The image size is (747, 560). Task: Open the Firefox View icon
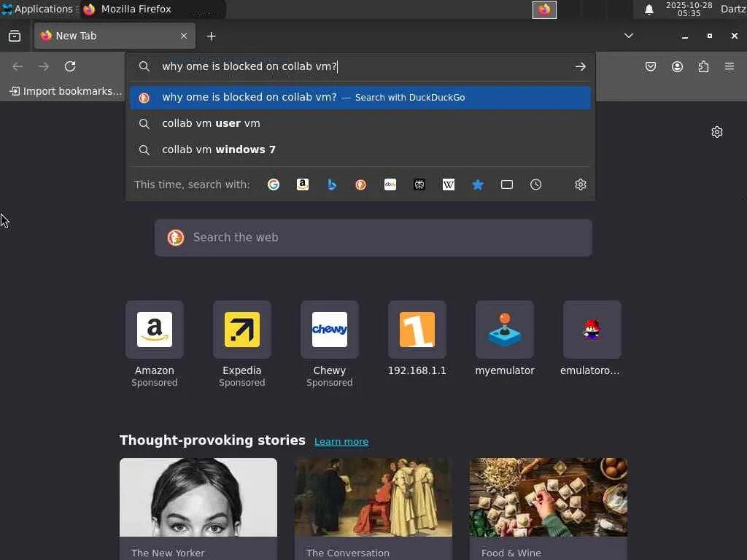[x=15, y=36]
